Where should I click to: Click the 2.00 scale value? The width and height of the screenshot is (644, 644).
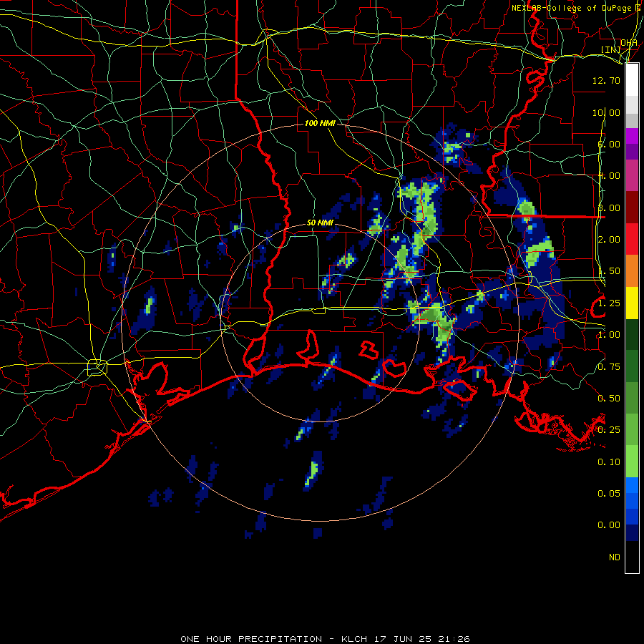(x=609, y=240)
